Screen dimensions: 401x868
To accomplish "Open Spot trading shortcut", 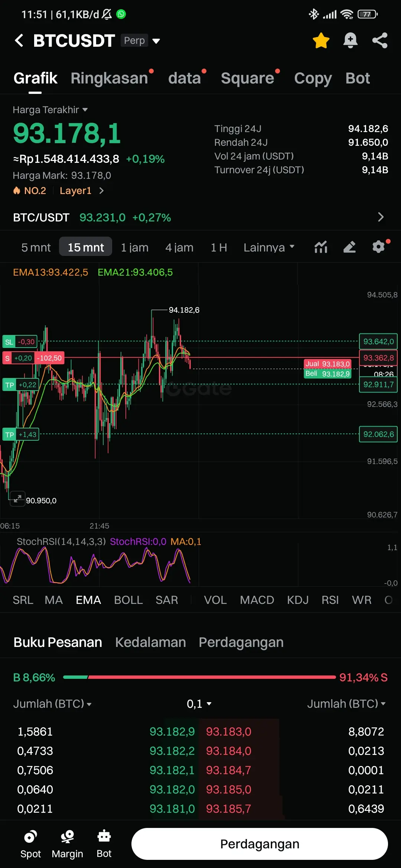I will tap(30, 844).
